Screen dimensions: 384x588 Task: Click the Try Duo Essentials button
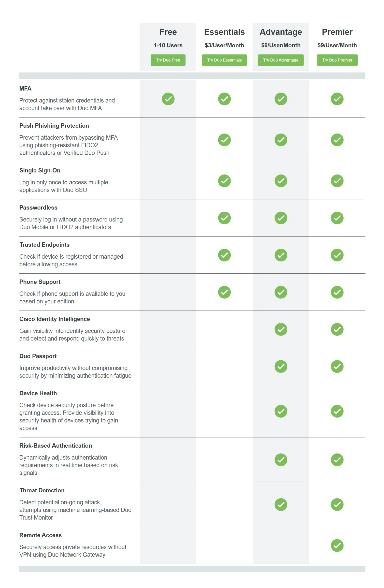coord(224,60)
